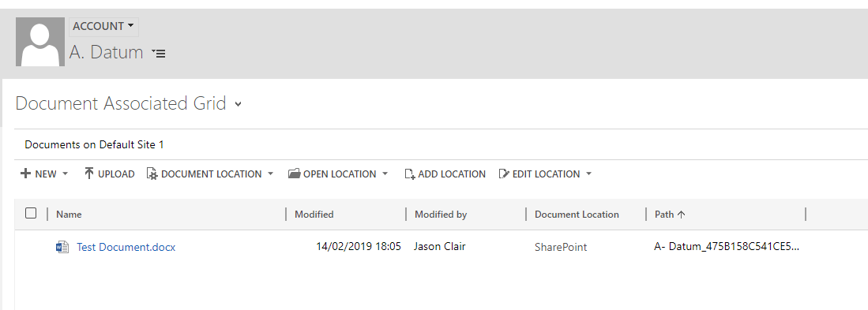Sort by the Modified column header

314,215
